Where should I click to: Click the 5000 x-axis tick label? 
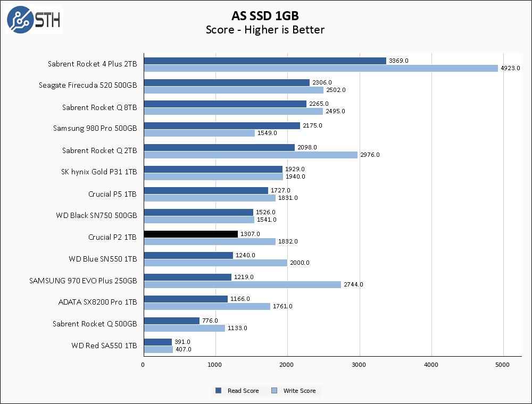(x=503, y=365)
